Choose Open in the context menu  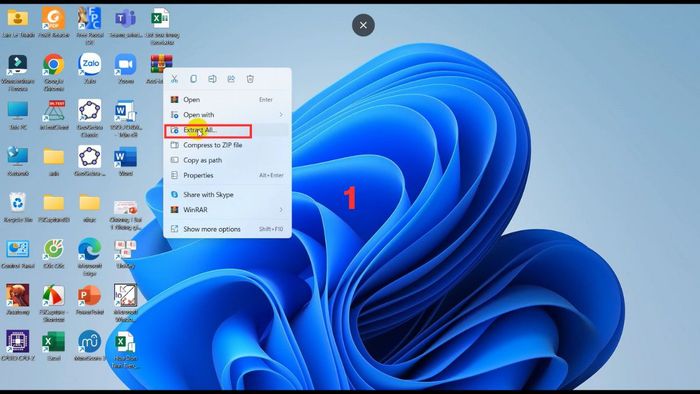[x=227, y=100]
